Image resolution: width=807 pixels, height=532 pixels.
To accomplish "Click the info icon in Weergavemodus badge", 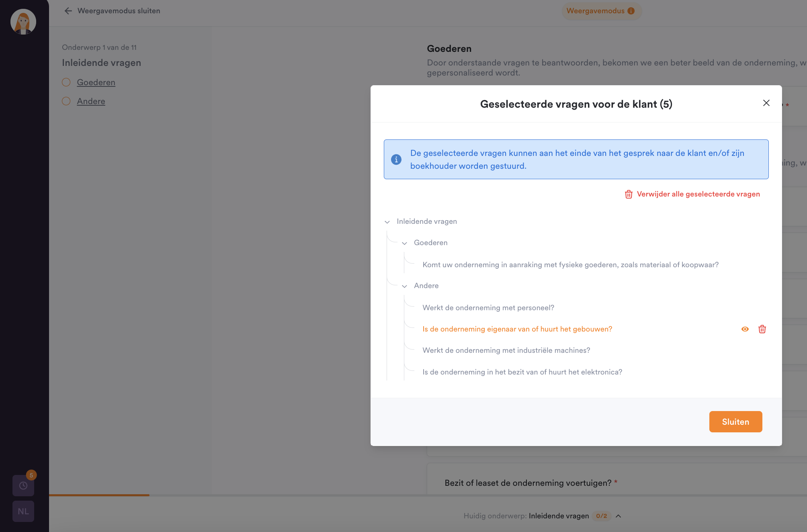I will tap(631, 11).
